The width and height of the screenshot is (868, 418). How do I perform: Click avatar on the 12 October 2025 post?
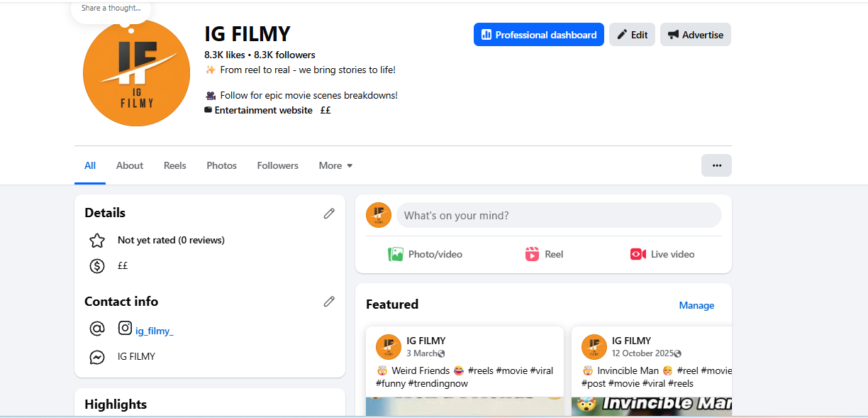click(594, 347)
